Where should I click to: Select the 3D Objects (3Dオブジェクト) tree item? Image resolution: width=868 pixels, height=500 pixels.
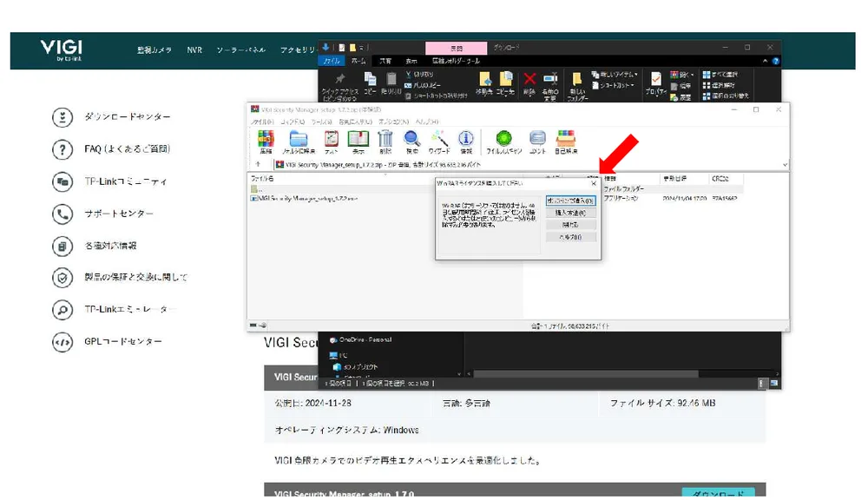[x=355, y=366]
